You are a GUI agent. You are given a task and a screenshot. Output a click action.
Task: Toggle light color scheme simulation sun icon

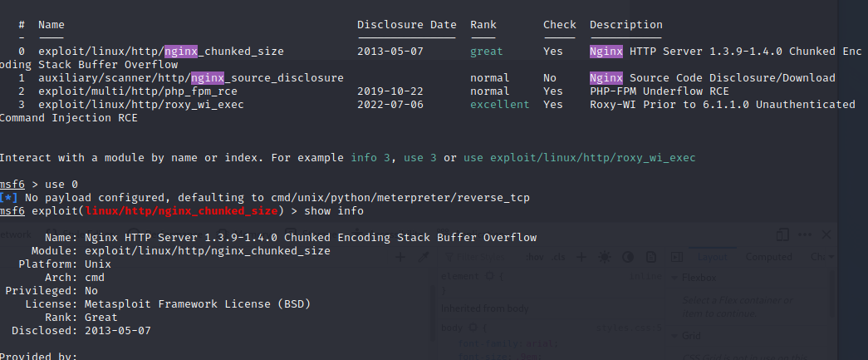605,257
